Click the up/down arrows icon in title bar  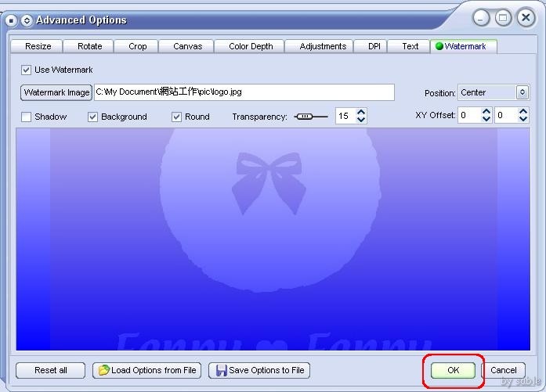[x=26, y=20]
